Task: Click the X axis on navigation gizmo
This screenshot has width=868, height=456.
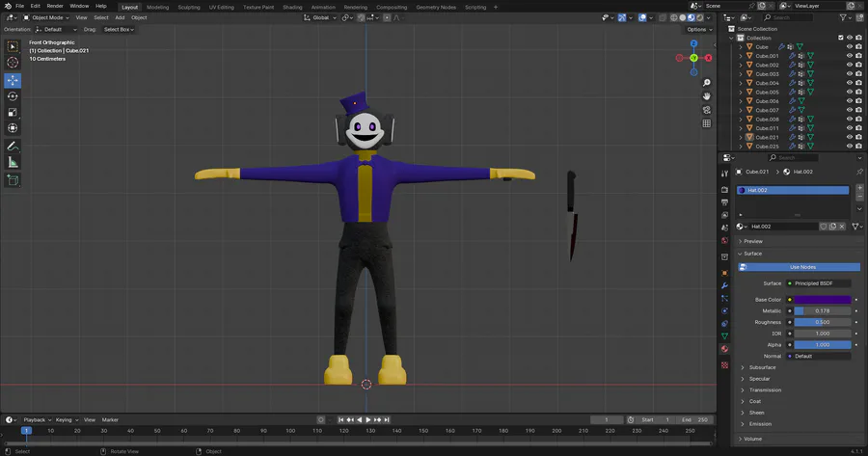Action: click(x=708, y=58)
